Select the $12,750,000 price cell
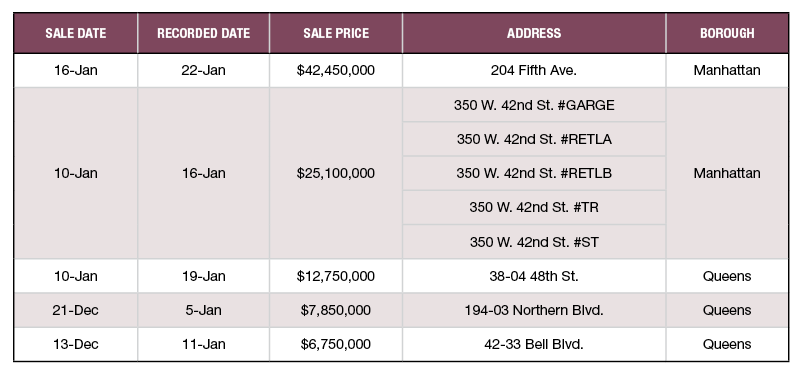The width and height of the screenshot is (800, 374). [x=336, y=276]
